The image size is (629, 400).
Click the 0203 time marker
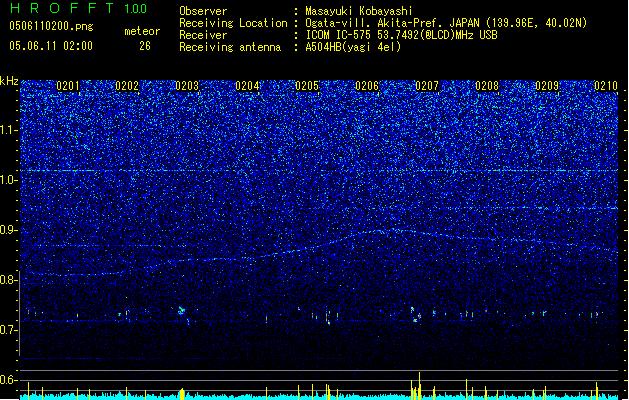(x=187, y=86)
